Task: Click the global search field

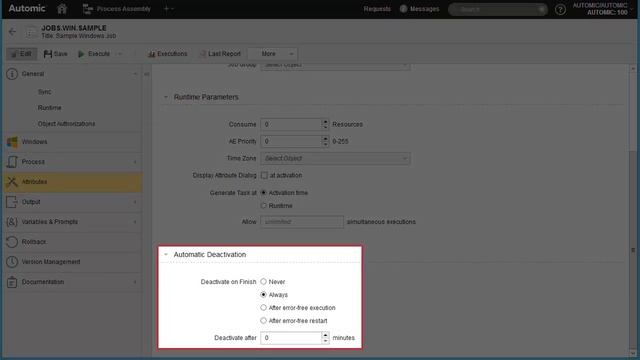Action: click(x=497, y=9)
